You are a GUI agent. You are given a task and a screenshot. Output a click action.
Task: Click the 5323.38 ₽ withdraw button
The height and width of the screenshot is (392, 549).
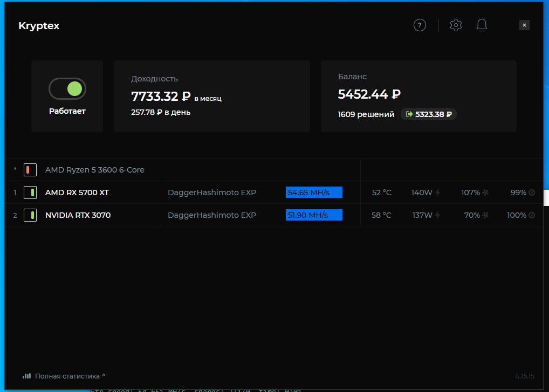tap(429, 114)
